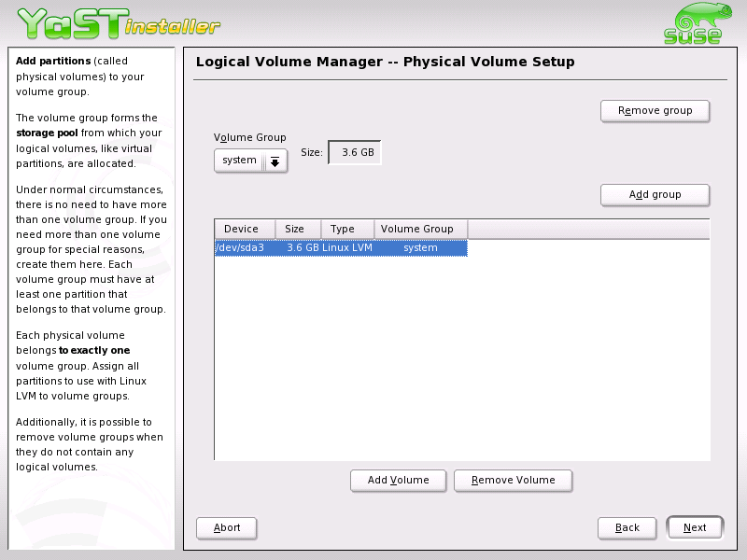Click the Device column header
The height and width of the screenshot is (560, 747).
[x=244, y=229]
